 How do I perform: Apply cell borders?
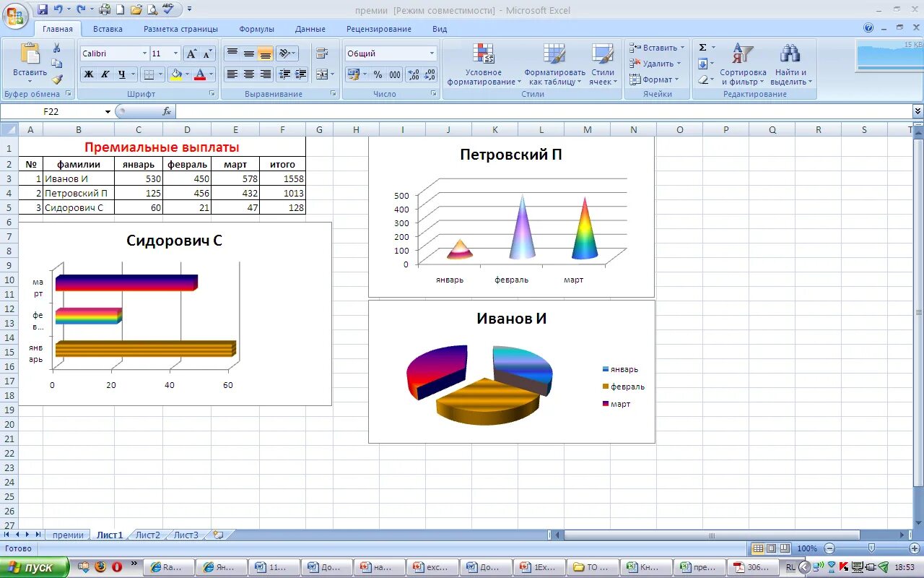point(148,74)
